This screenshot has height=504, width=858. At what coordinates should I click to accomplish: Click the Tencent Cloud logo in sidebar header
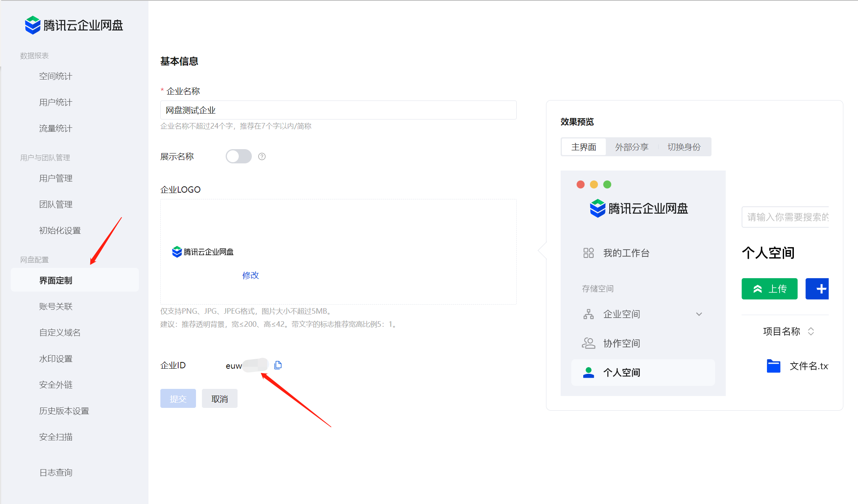74,25
